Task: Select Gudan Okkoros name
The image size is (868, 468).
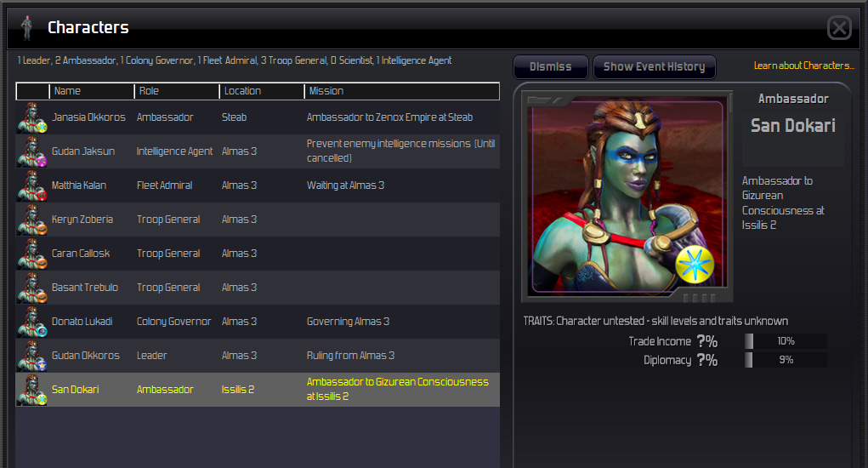Action: point(85,357)
